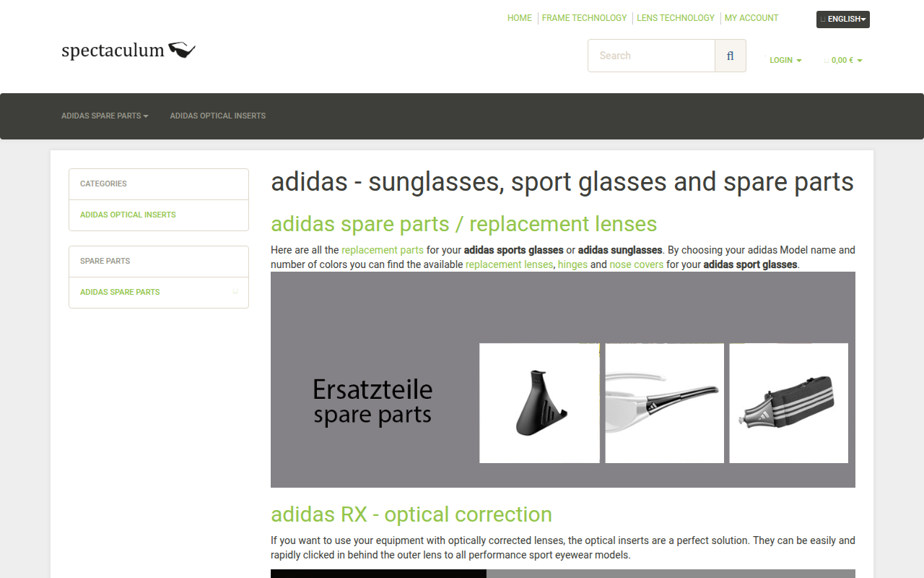The width and height of the screenshot is (924, 578).
Task: Click the Spare Parts panel header
Action: click(159, 262)
